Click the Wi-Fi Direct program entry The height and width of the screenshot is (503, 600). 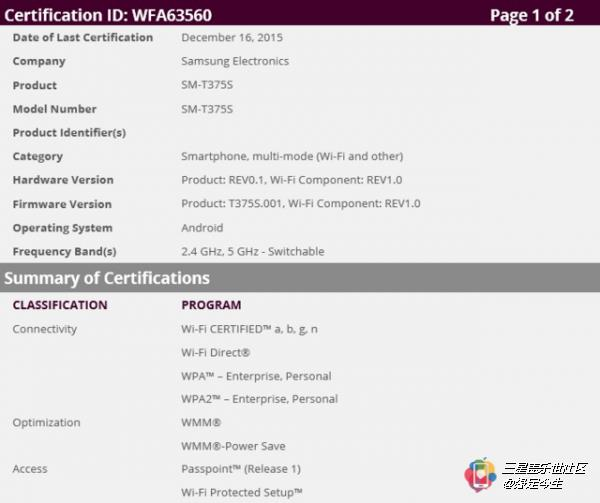[215, 353]
